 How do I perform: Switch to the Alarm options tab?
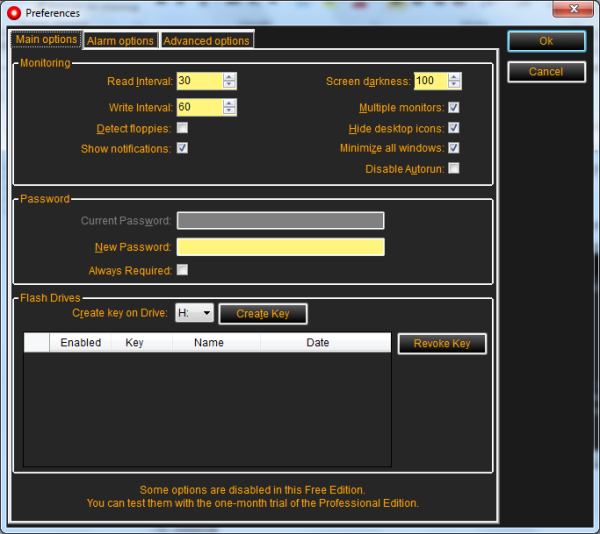pyautogui.click(x=120, y=41)
